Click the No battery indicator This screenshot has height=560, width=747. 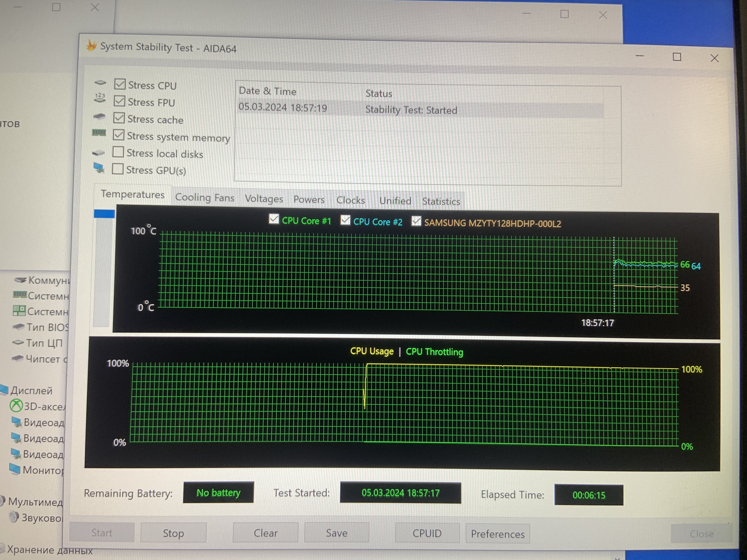(x=218, y=492)
